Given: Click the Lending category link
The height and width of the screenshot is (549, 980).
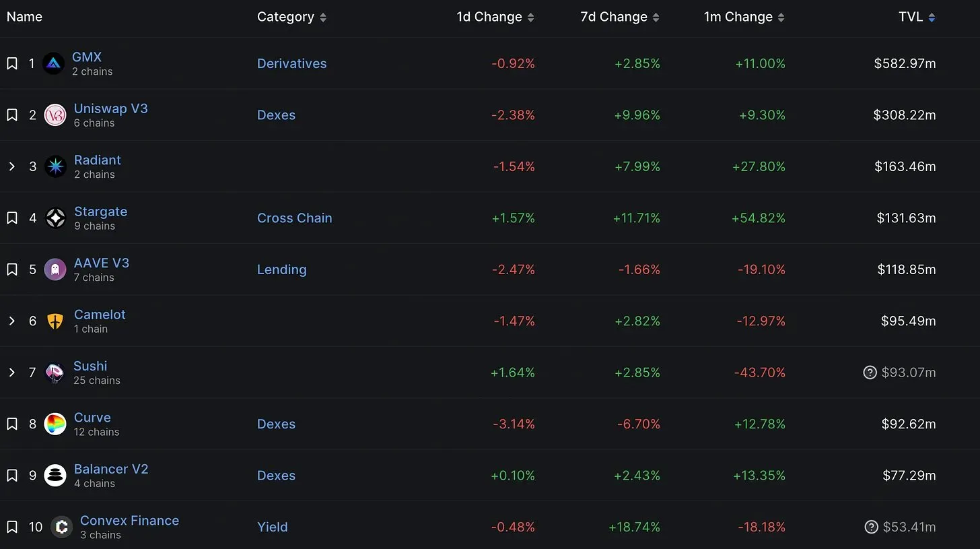Looking at the screenshot, I should (x=281, y=269).
